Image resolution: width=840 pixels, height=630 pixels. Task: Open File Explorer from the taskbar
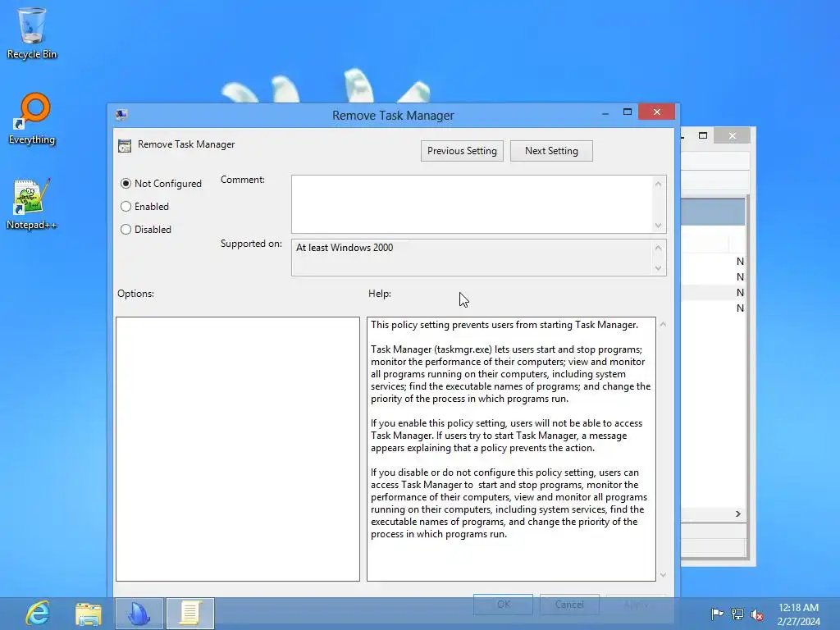pyautogui.click(x=89, y=614)
